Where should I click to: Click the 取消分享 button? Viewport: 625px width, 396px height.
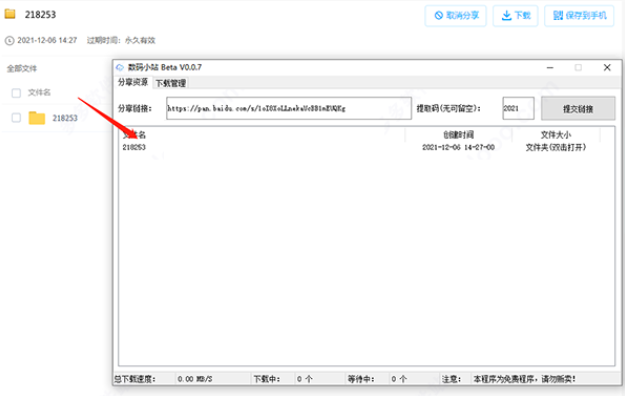pyautogui.click(x=456, y=16)
